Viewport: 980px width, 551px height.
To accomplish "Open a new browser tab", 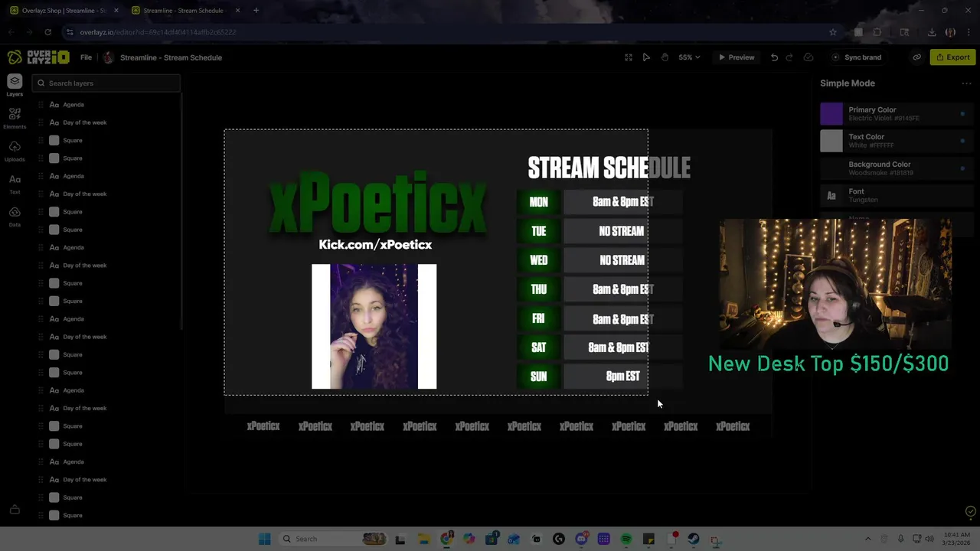I will pos(256,11).
